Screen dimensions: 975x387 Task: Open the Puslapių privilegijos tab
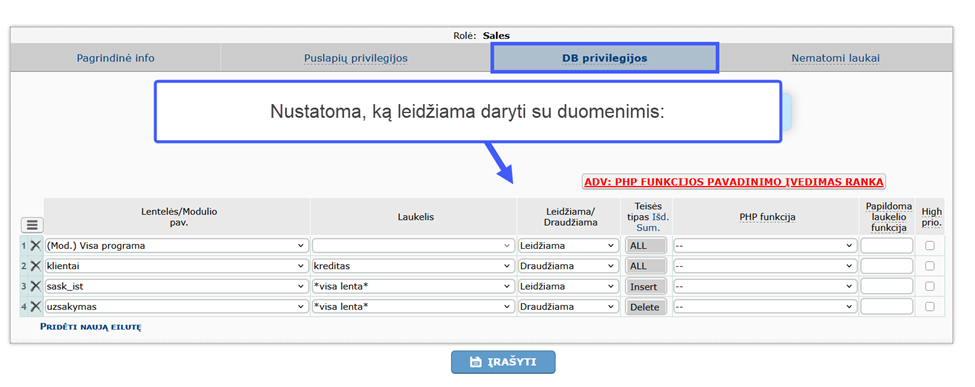356,58
